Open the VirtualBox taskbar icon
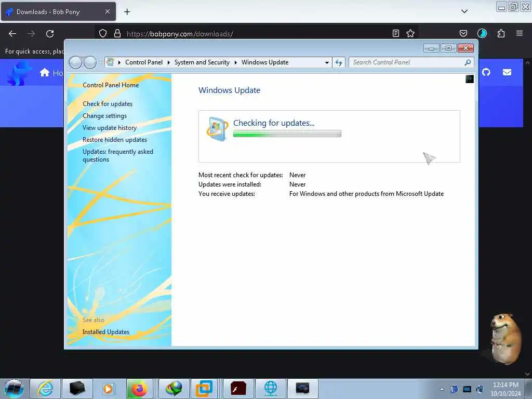The height and width of the screenshot is (399, 532). click(204, 389)
